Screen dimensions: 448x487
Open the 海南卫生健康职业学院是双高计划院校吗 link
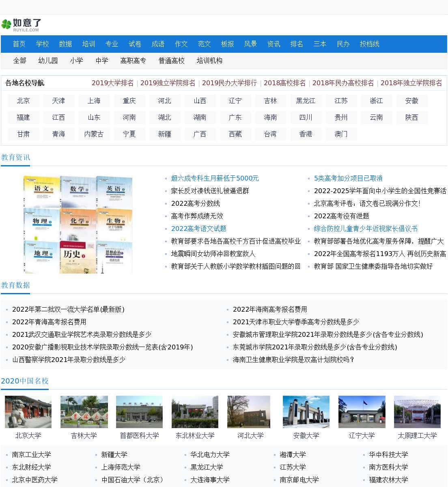294,360
